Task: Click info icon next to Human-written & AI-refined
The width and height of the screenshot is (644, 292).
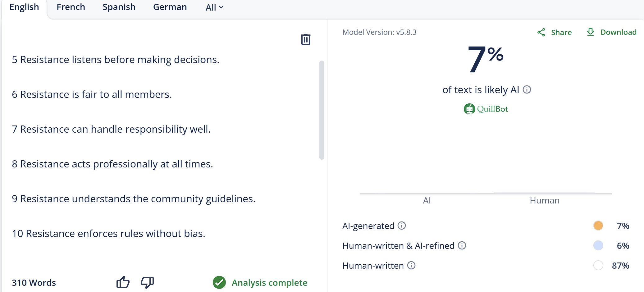Action: (x=462, y=245)
